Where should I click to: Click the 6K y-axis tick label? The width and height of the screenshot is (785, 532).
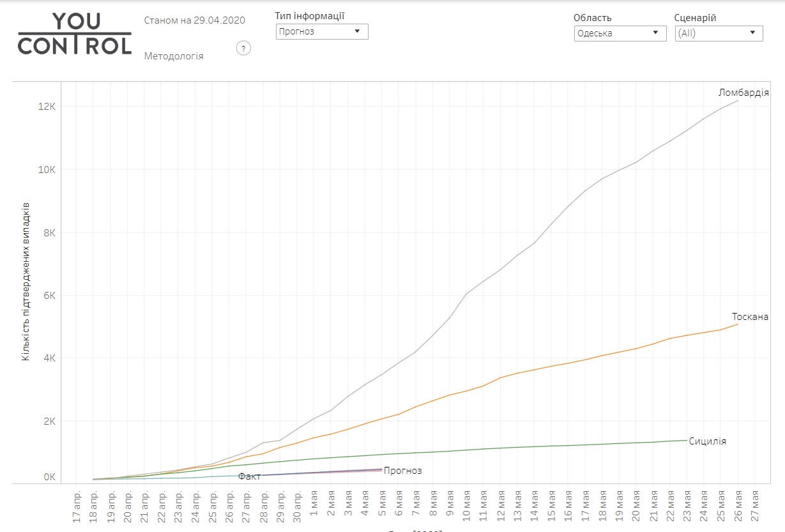coord(49,296)
